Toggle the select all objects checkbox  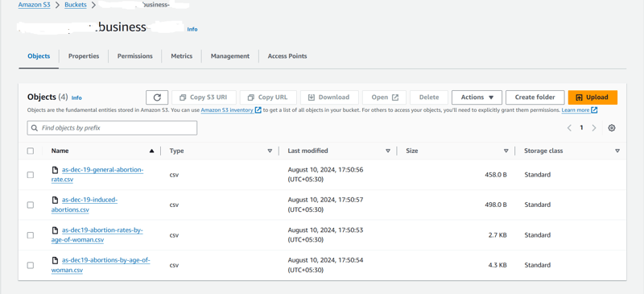(31, 151)
